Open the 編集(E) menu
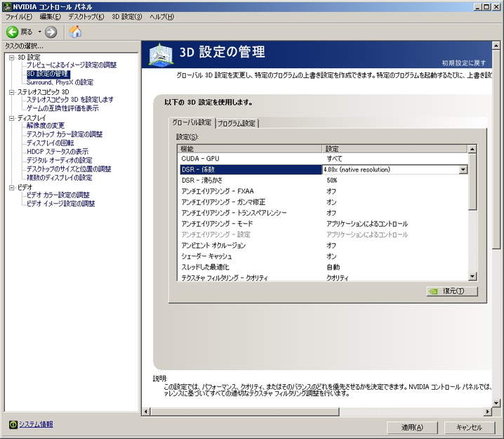Viewport: 504px width, 439px height. click(51, 17)
